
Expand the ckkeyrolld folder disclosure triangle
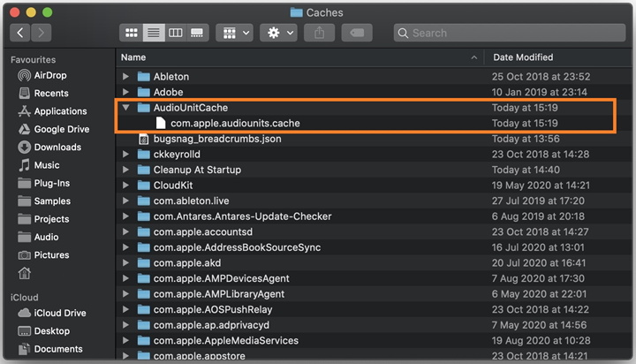pos(125,155)
